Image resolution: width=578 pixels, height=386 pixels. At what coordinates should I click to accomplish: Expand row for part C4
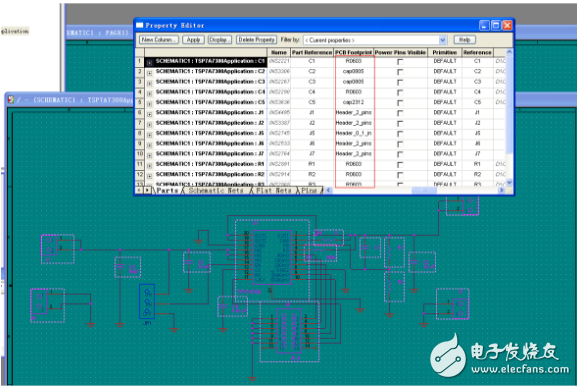[x=149, y=94]
